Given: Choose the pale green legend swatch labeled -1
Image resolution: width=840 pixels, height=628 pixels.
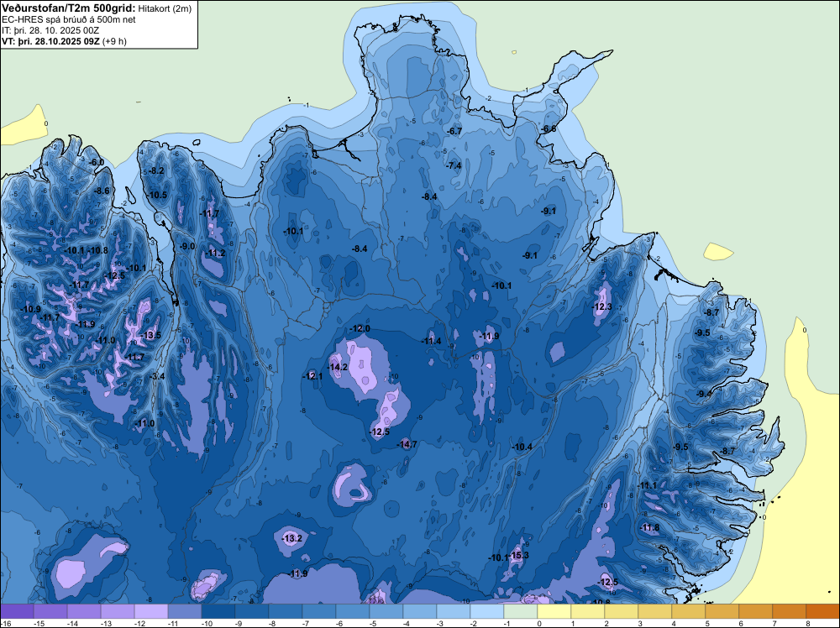Looking at the screenshot, I should (x=520, y=611).
